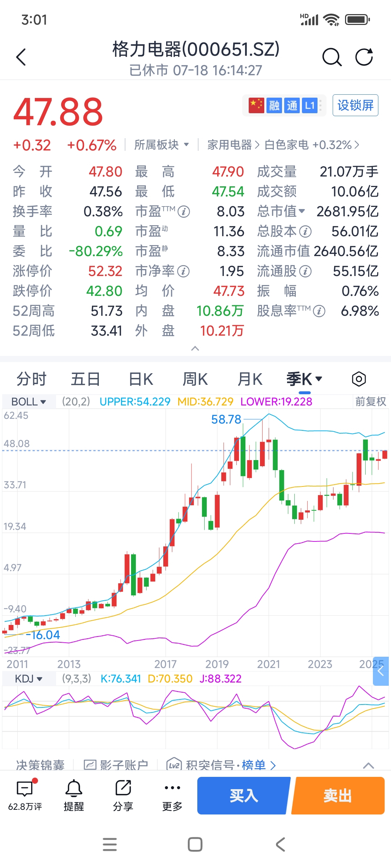The width and height of the screenshot is (391, 868).
Task: Refresh quote with circular arrow icon
Action: [x=364, y=57]
